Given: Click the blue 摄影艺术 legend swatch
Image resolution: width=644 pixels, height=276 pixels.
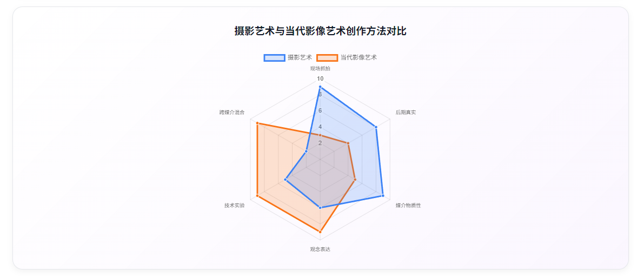Looking at the screenshot, I should pyautogui.click(x=274, y=57).
